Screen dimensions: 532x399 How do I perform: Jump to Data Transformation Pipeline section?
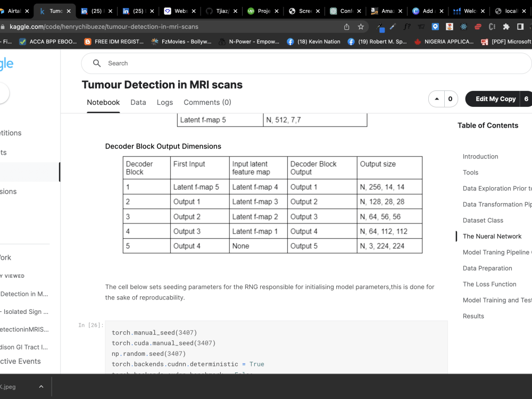pos(497,205)
